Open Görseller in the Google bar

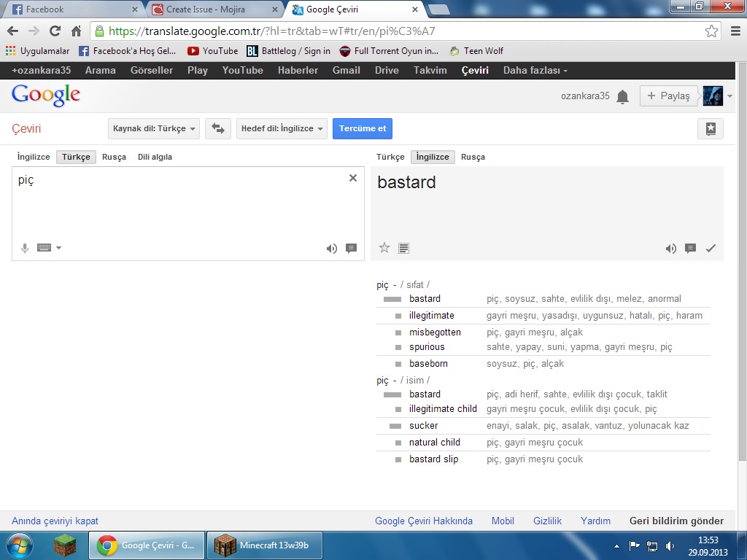pyautogui.click(x=152, y=71)
